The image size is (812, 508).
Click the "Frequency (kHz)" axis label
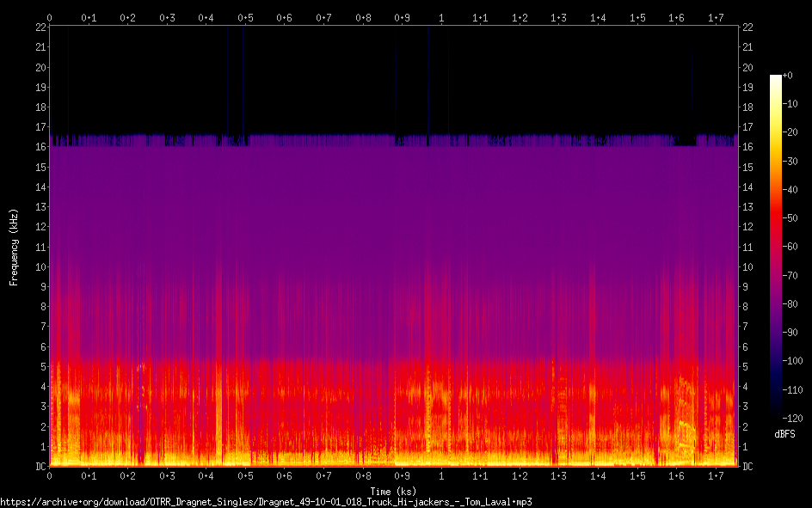14,247
